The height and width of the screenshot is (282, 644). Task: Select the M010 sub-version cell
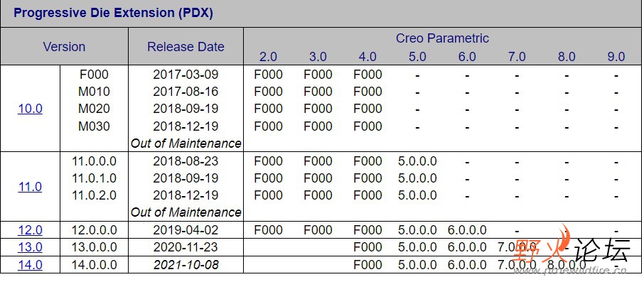click(94, 92)
